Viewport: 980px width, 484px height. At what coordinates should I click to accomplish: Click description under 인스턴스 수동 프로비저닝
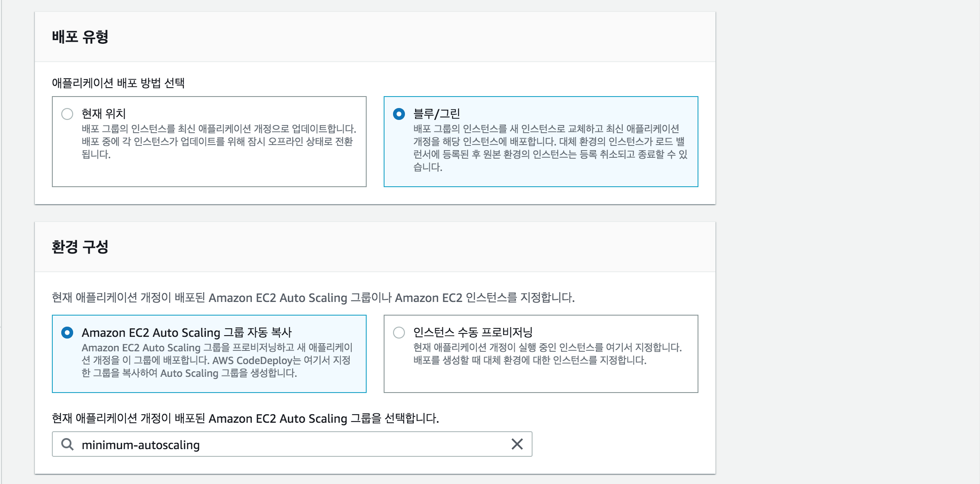547,354
